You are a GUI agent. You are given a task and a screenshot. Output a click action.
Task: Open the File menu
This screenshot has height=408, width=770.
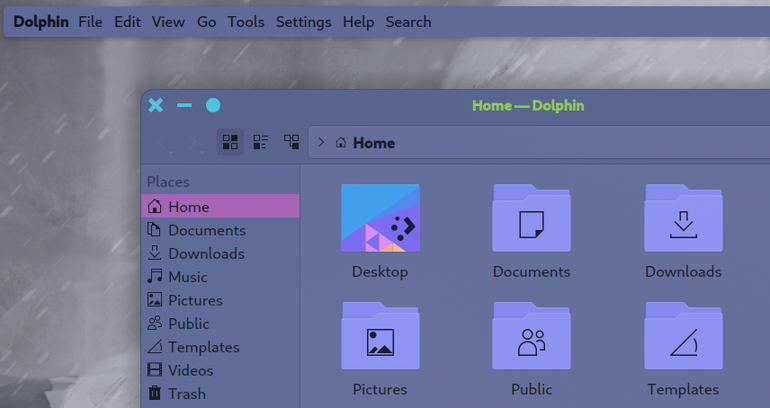click(90, 22)
